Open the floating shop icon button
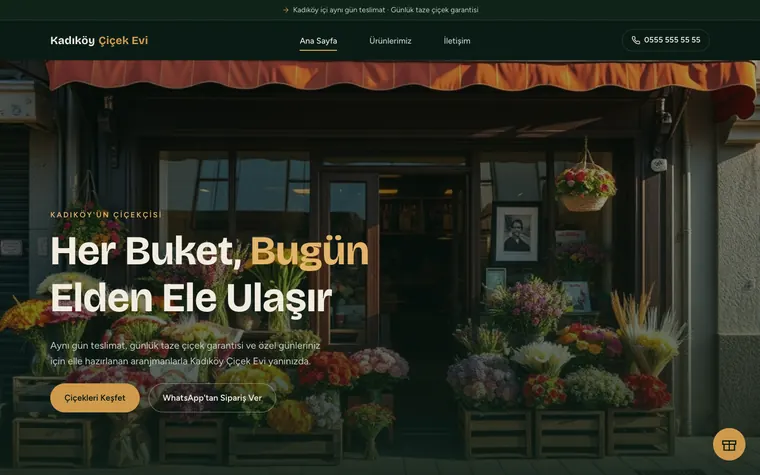Viewport: 760px width, 475px height. coord(729,444)
